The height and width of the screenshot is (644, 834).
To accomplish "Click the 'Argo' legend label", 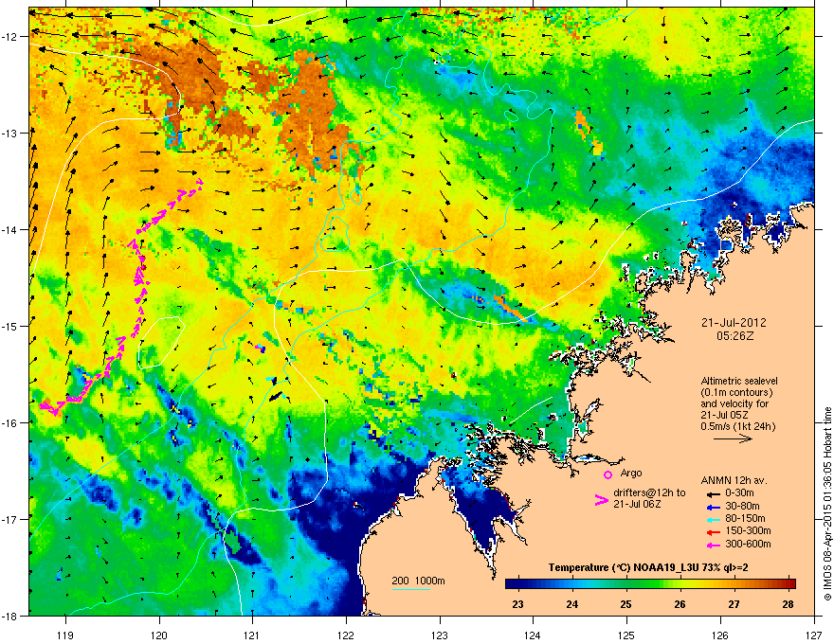I will tap(631, 473).
